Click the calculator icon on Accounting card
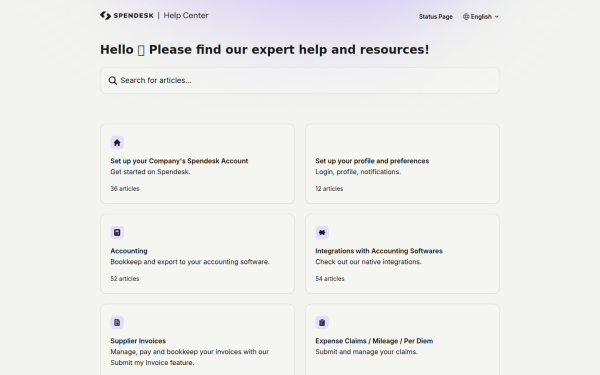600x375 pixels. pyautogui.click(x=117, y=233)
